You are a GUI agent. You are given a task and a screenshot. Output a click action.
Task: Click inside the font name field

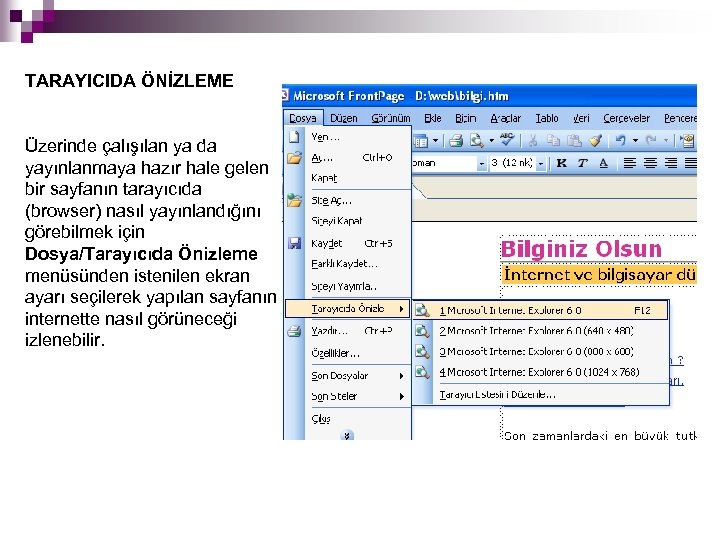pos(444,163)
